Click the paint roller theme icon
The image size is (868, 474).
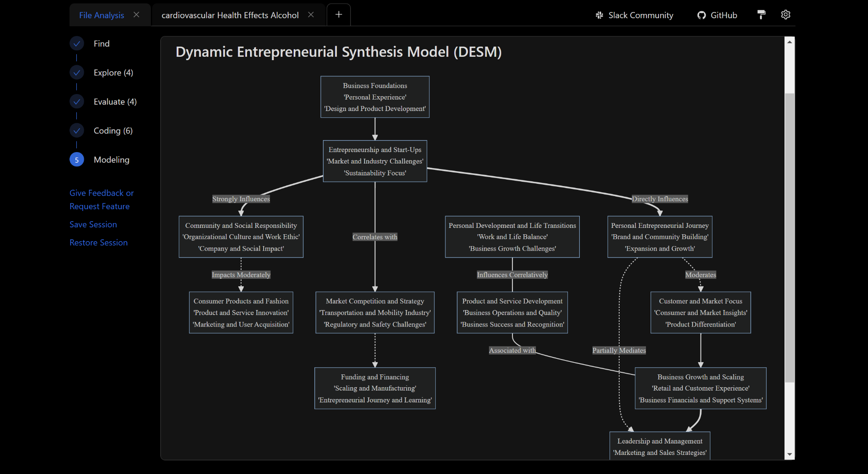pyautogui.click(x=761, y=15)
